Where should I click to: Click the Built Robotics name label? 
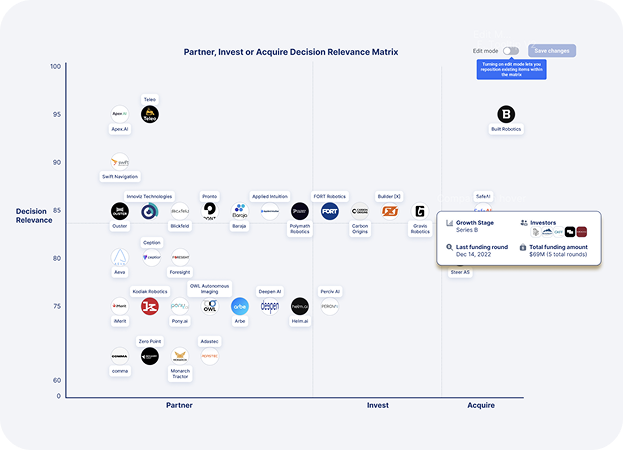[x=506, y=129]
